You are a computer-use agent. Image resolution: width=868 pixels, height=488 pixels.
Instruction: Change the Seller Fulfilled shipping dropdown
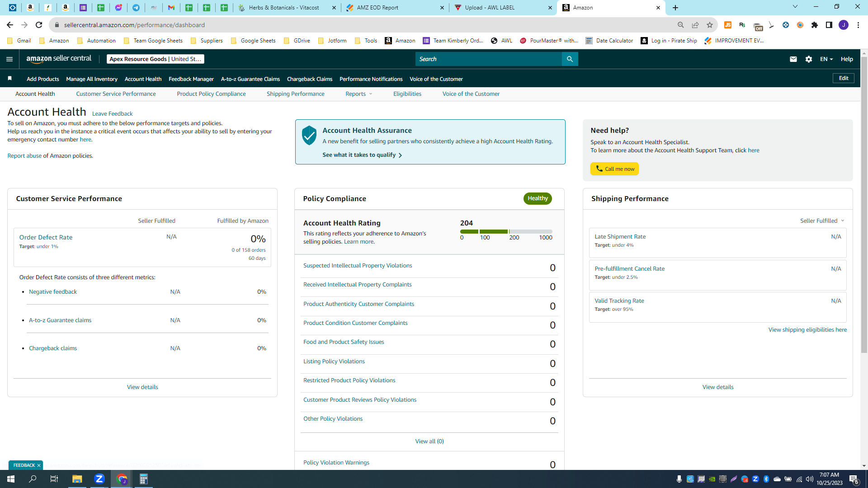click(x=822, y=221)
